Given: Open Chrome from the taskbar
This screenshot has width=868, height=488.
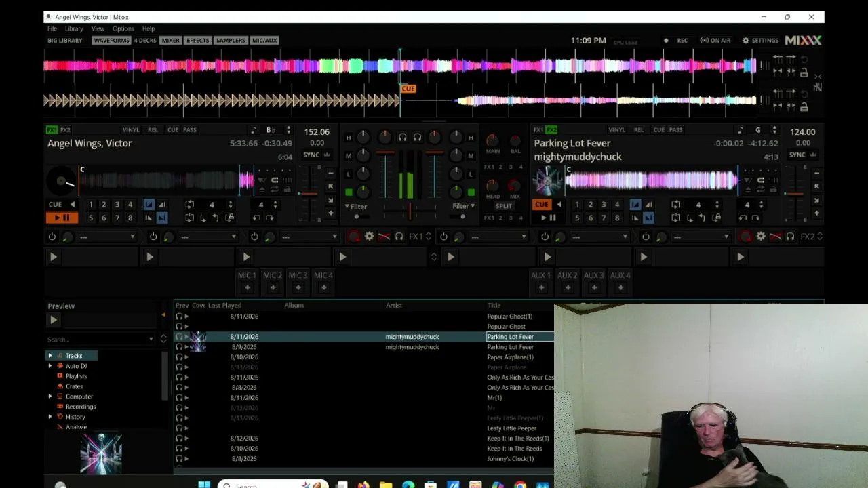Looking at the screenshot, I should click(520, 485).
